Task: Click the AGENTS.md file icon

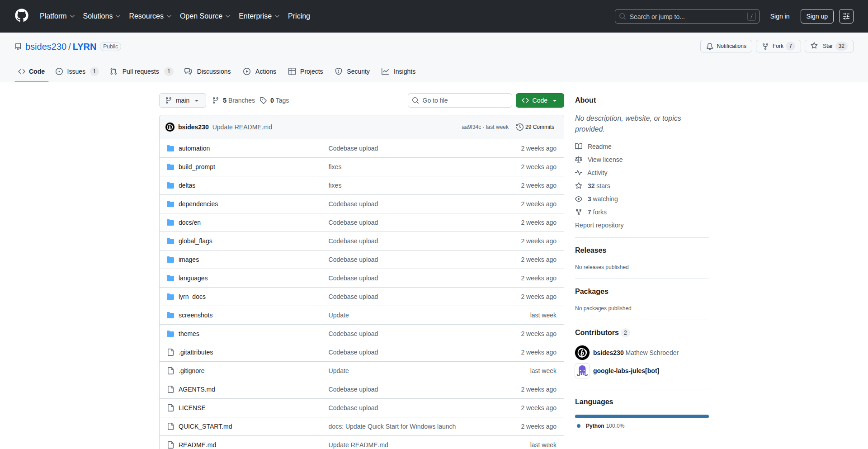Action: [170, 389]
